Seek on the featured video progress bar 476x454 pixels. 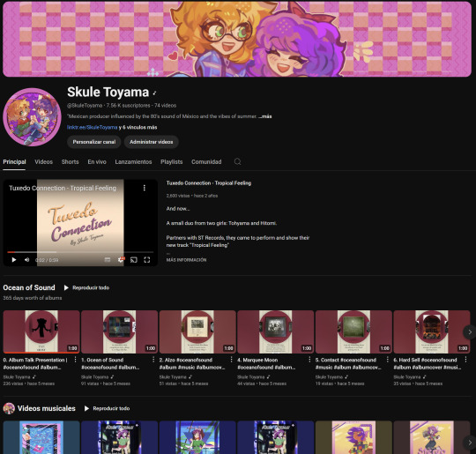[80, 252]
